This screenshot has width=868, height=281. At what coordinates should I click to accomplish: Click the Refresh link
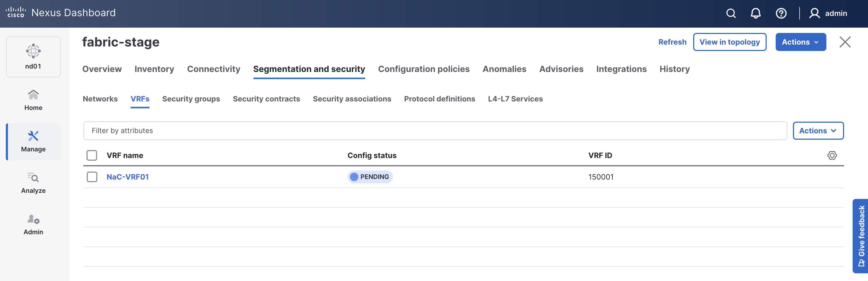pyautogui.click(x=672, y=42)
